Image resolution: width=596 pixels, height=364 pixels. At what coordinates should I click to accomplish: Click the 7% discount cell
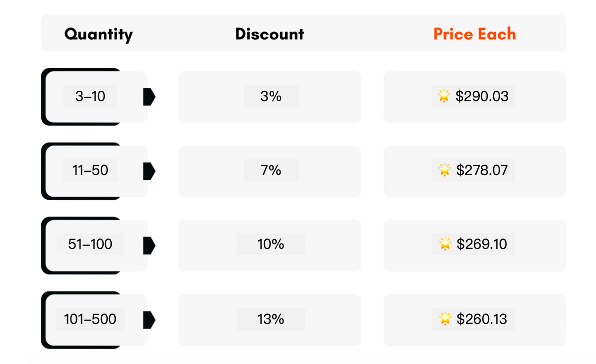pyautogui.click(x=271, y=171)
